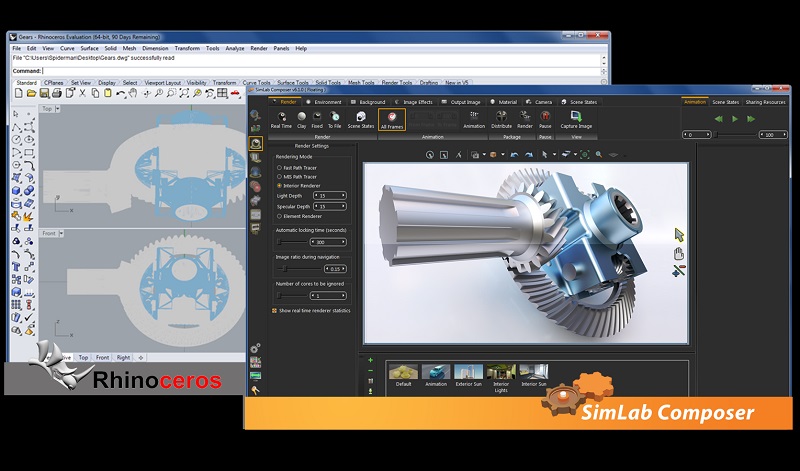Click the Distribute package icon
Image resolution: width=800 pixels, height=471 pixels.
point(501,118)
